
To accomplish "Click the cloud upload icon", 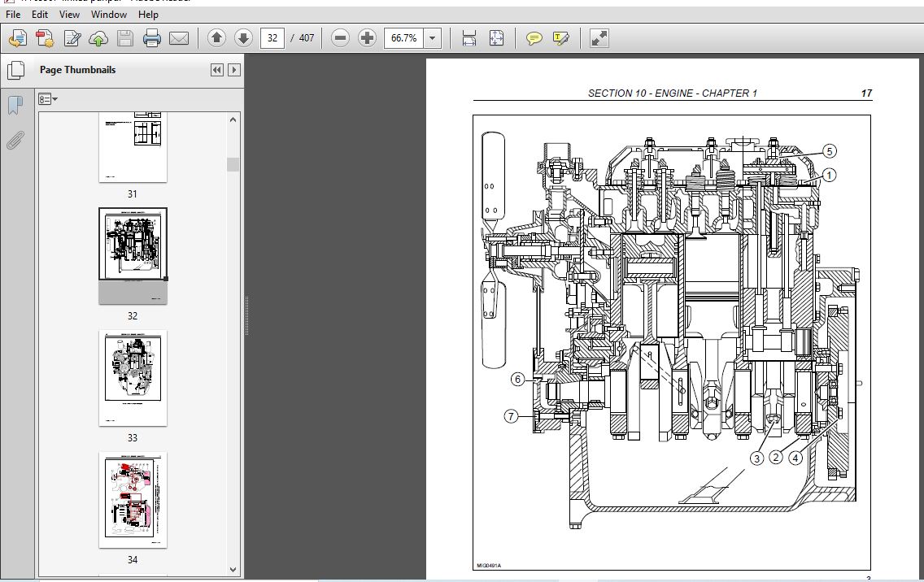I will [98, 38].
